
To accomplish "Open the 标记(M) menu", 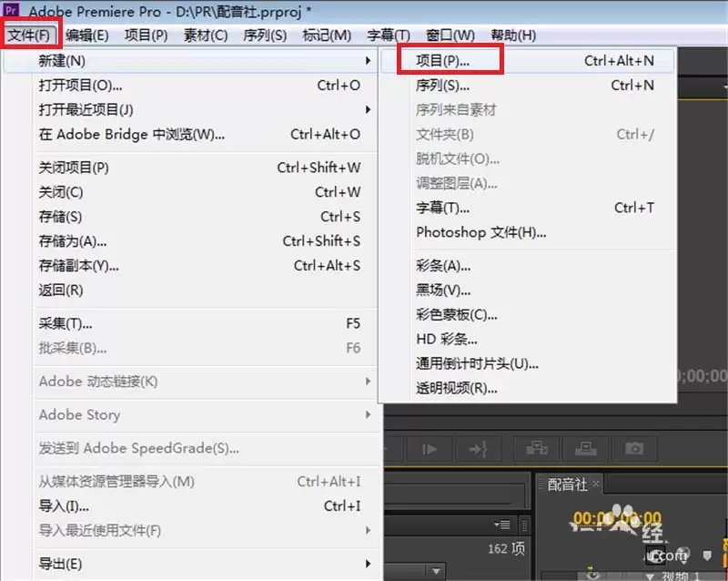I will pyautogui.click(x=327, y=36).
